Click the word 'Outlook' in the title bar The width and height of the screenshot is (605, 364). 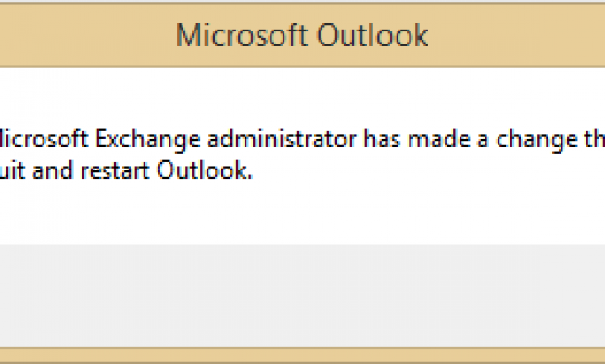pyautogui.click(x=372, y=35)
